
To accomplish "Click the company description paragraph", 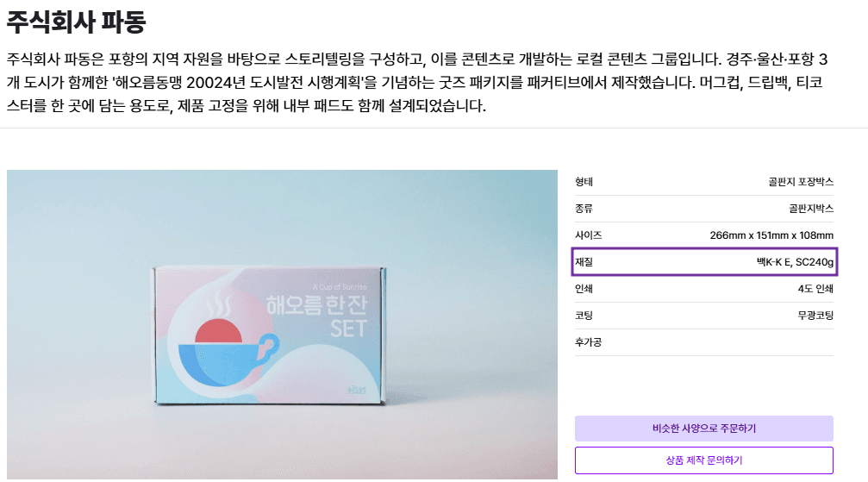I will [x=417, y=82].
